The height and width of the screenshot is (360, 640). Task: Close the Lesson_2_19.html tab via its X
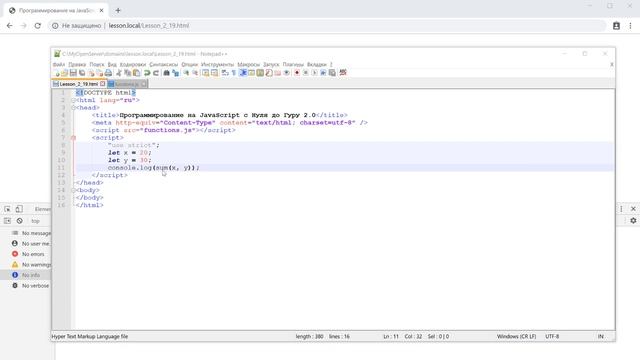[103, 84]
